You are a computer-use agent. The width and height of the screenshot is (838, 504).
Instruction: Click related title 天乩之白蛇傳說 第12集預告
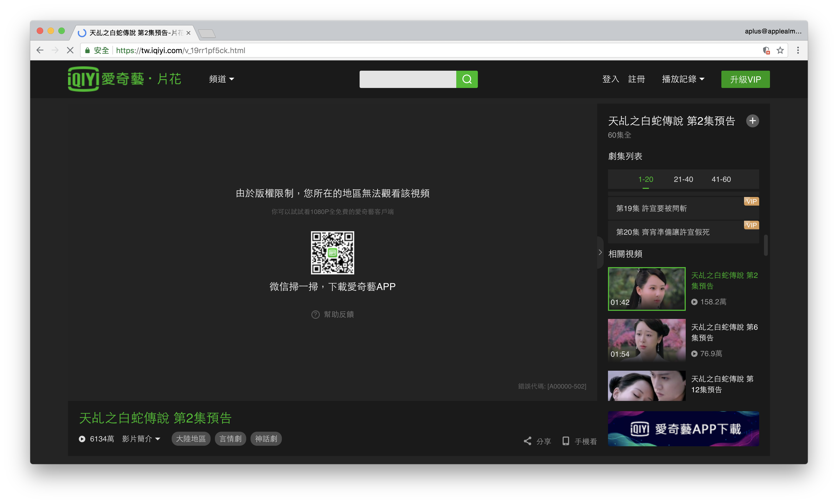click(722, 384)
